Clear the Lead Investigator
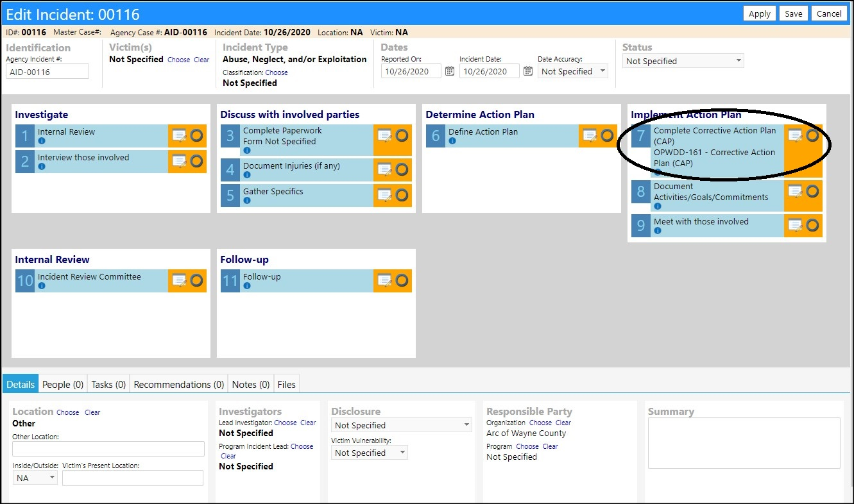The image size is (854, 504). tap(308, 423)
